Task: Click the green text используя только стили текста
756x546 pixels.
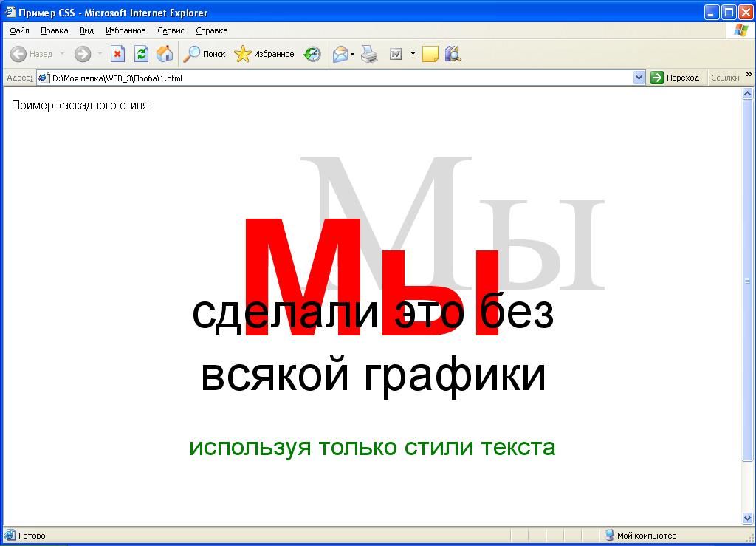Action: click(x=372, y=447)
